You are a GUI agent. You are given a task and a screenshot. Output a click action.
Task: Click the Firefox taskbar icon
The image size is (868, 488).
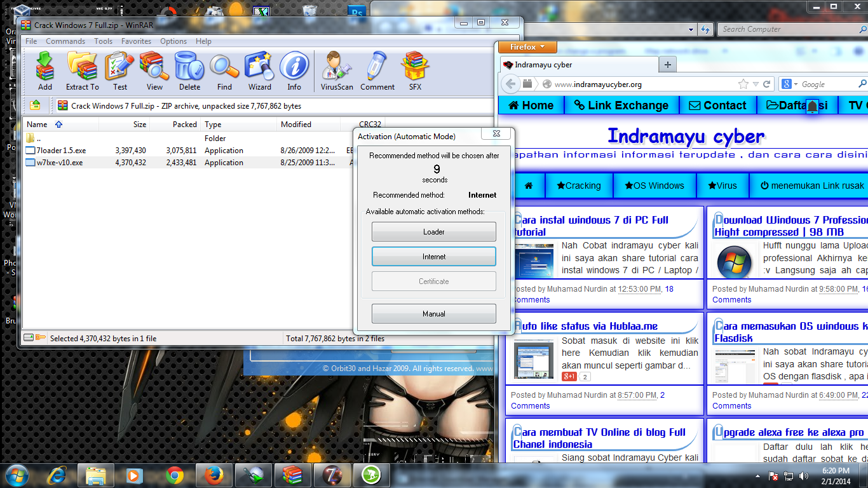(214, 475)
